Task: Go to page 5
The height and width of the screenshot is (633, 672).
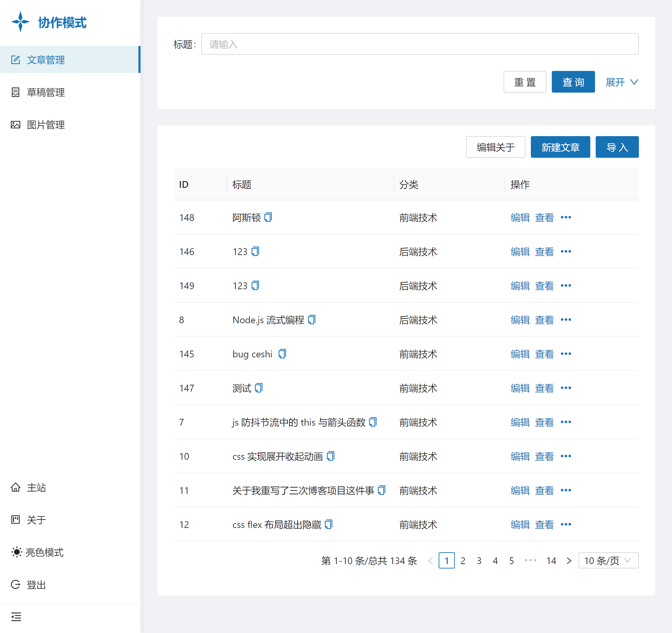Action: pos(512,561)
